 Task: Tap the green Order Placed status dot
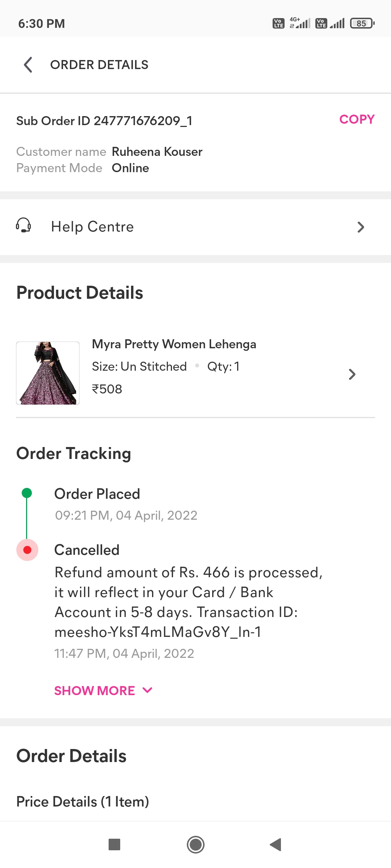coord(27,493)
